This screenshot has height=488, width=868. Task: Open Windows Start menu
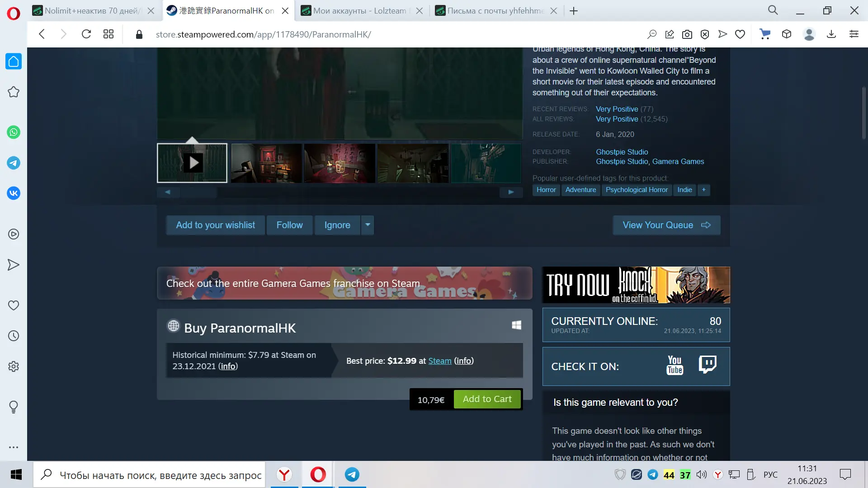16,474
